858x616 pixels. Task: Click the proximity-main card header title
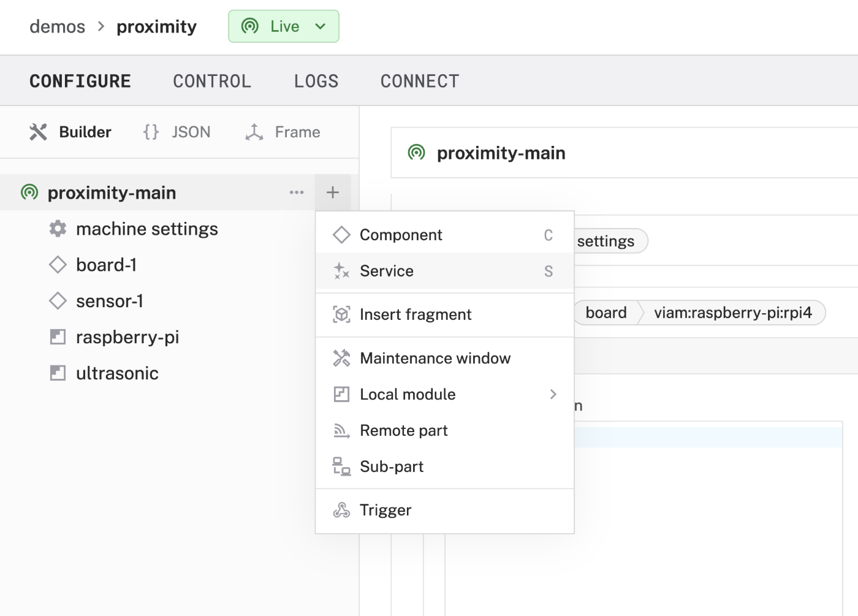point(501,153)
